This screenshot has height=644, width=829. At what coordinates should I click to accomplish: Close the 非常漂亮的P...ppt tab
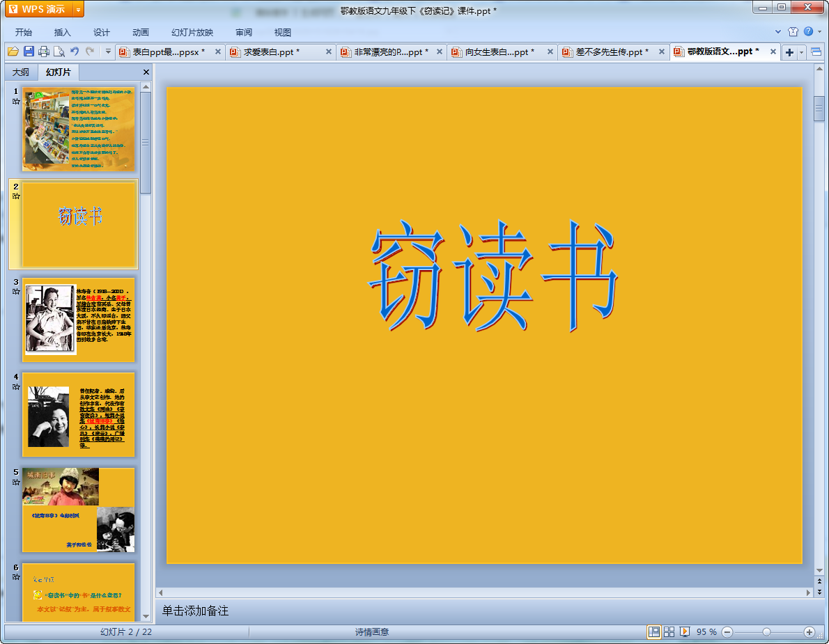pos(440,52)
